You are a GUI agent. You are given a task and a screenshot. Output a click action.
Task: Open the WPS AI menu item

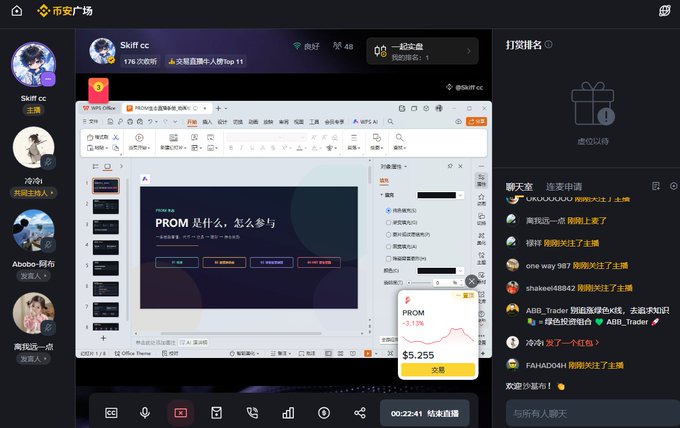pos(365,122)
